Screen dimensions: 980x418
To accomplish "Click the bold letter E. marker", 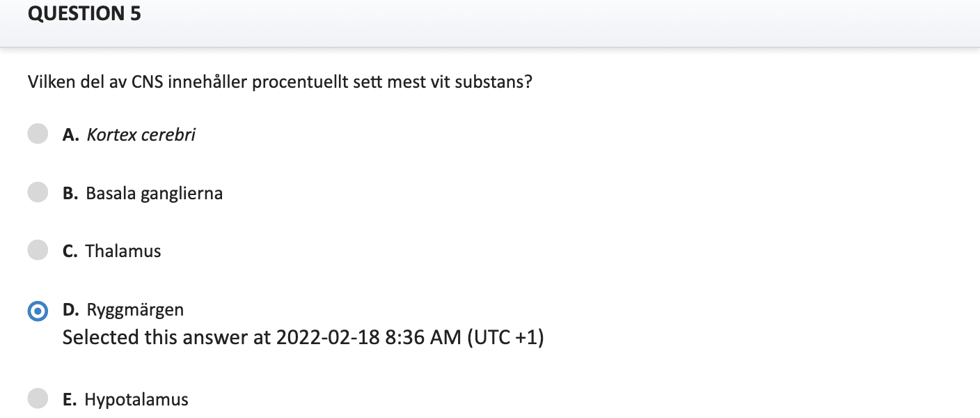I will point(70,400).
